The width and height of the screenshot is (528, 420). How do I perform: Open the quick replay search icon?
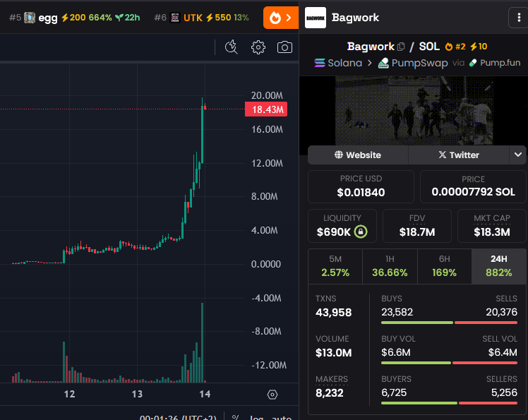tap(232, 47)
